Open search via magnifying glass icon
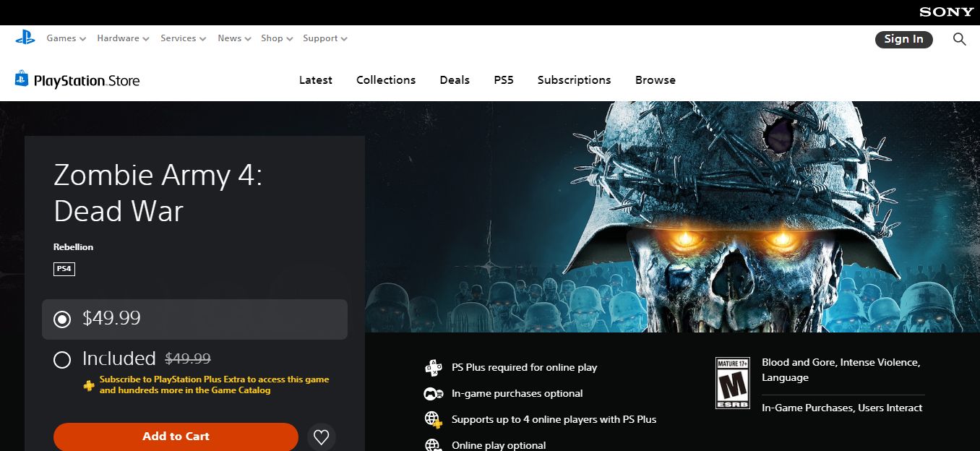Viewport: 980px width, 451px height. click(959, 39)
